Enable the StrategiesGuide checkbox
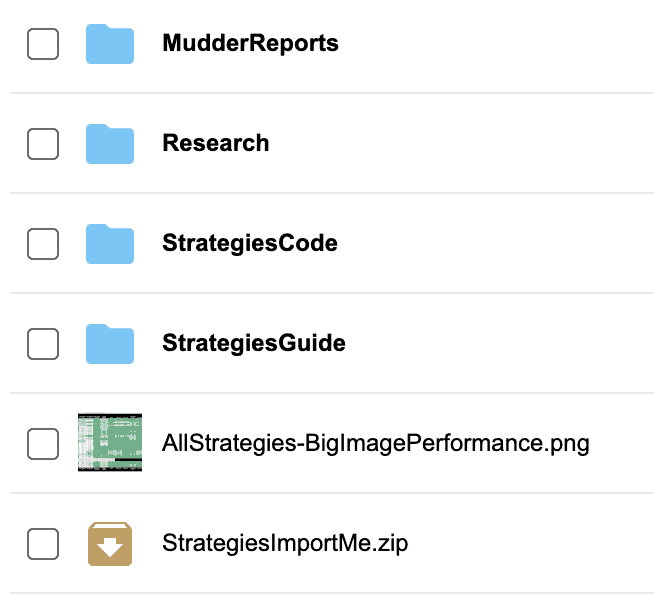 pyautogui.click(x=43, y=344)
